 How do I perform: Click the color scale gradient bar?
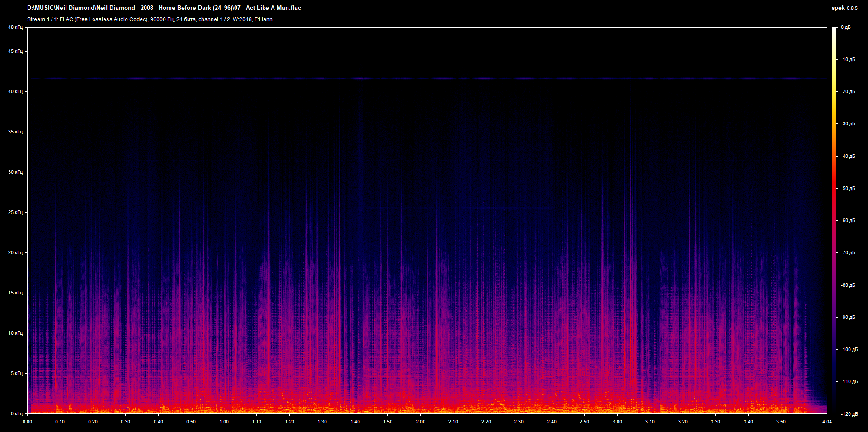(x=834, y=220)
